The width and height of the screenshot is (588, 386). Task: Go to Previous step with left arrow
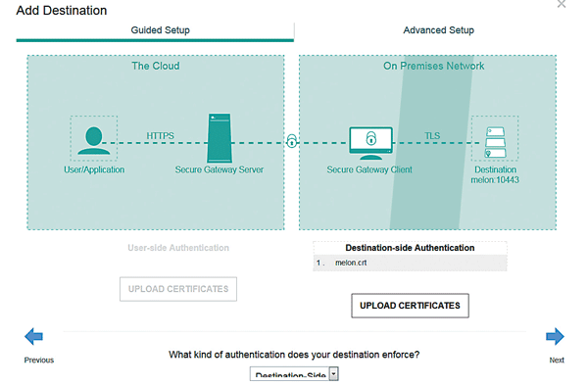pyautogui.click(x=33, y=336)
